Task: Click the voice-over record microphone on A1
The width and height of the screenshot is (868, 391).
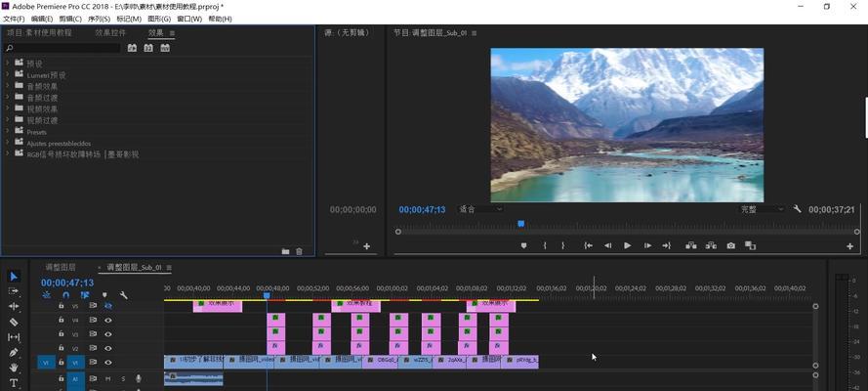Action: 139,379
